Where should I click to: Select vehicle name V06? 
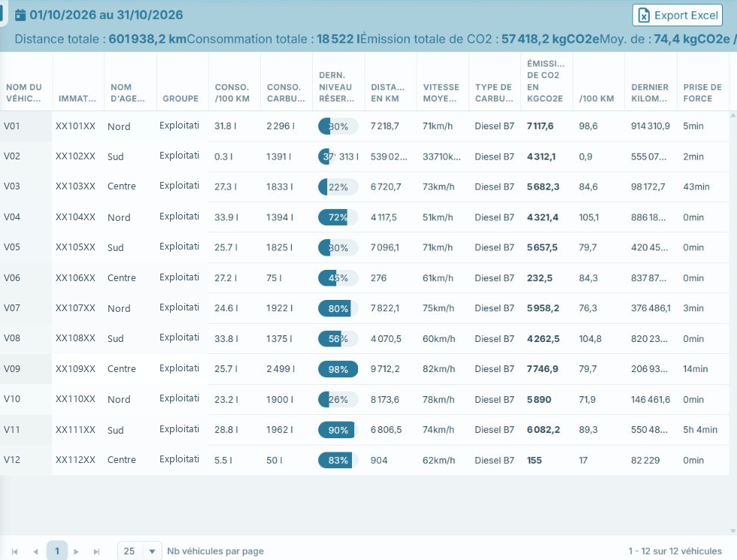(12, 277)
